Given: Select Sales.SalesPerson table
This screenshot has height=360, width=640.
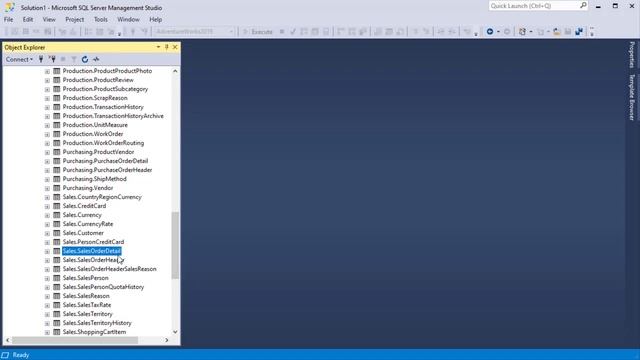Looking at the screenshot, I should 86,278.
